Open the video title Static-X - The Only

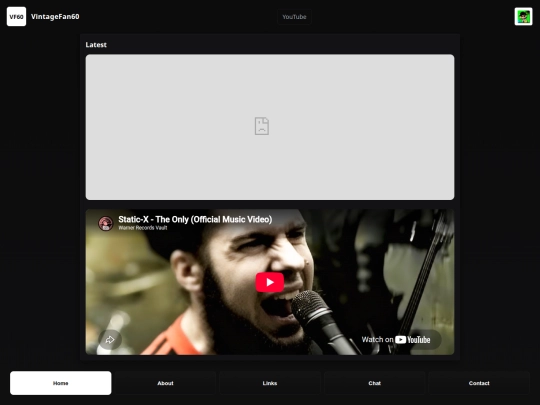pyautogui.click(x=195, y=219)
